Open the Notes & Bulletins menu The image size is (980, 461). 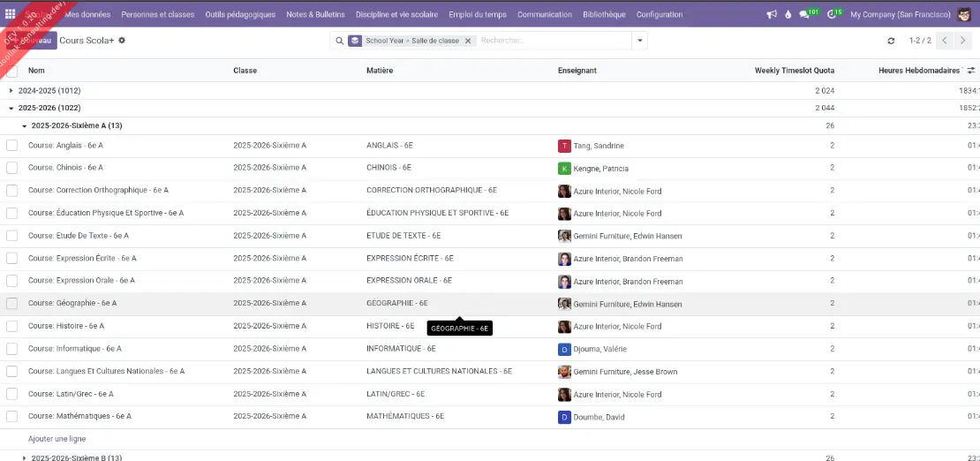pos(315,14)
